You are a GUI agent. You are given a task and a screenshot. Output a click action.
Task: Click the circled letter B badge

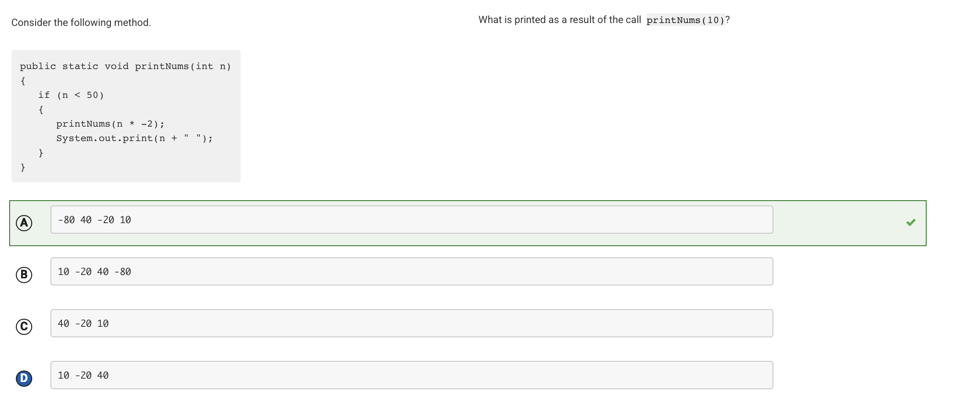coord(24,275)
